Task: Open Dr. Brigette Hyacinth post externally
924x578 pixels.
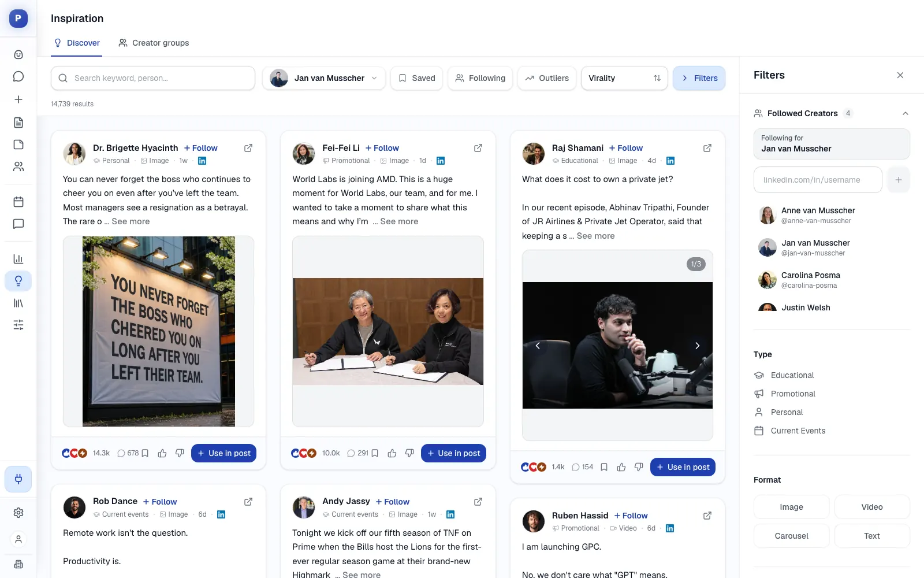Action: tap(248, 148)
